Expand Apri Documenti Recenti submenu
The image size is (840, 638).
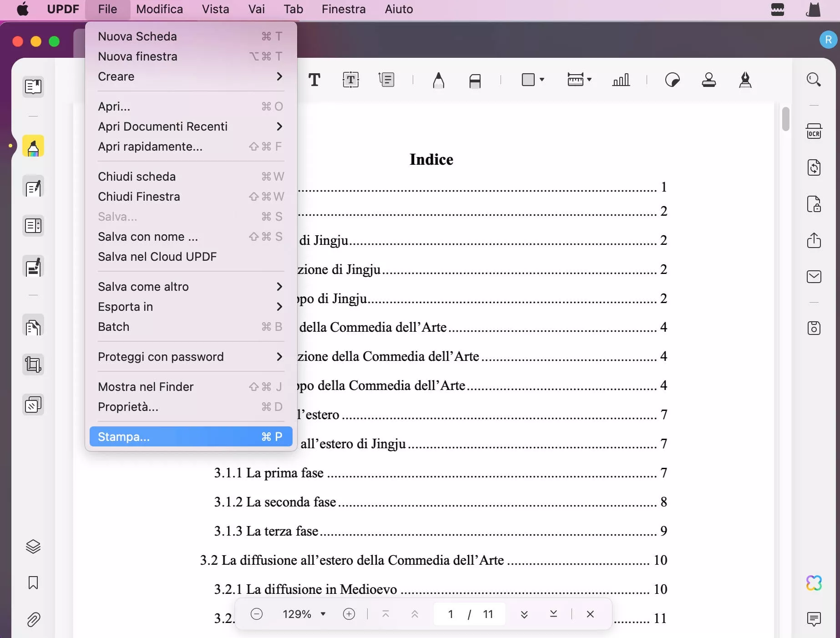[x=191, y=127]
